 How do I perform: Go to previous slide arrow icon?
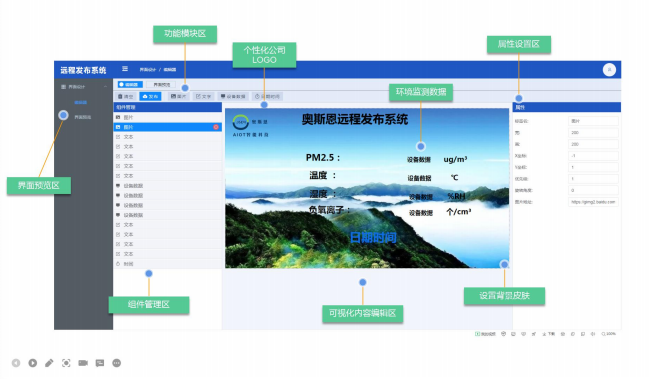click(x=16, y=363)
